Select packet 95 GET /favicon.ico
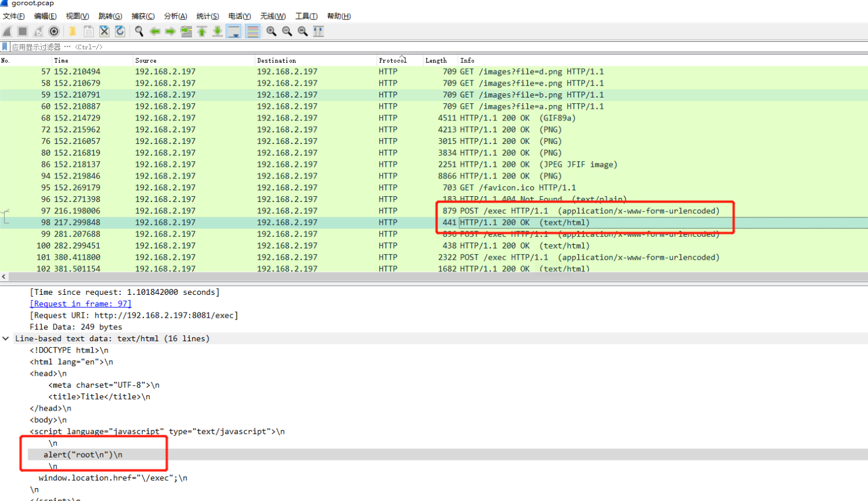This screenshot has height=501, width=868. click(x=434, y=188)
